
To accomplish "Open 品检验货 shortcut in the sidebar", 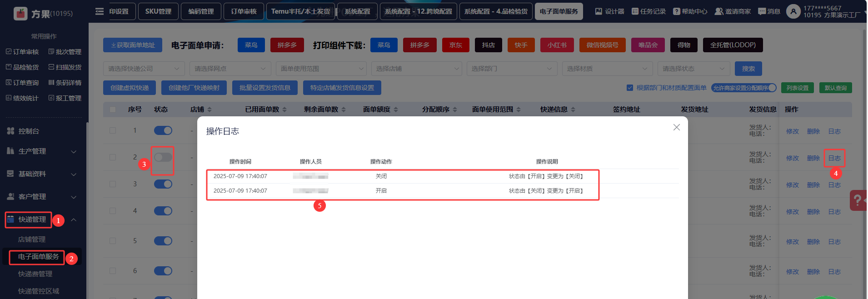I will click(22, 67).
